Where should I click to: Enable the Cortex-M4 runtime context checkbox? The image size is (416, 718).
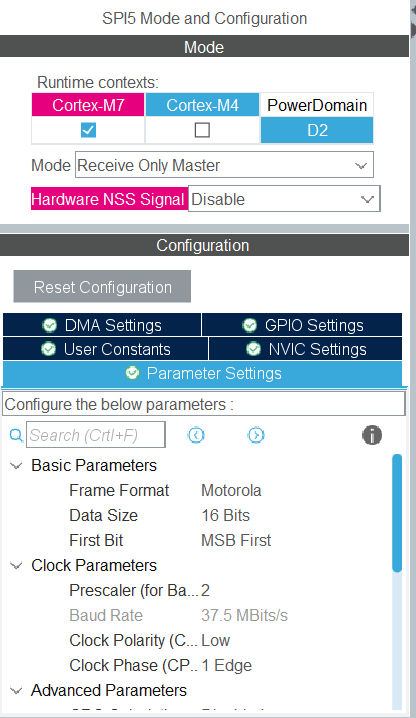(x=202, y=130)
